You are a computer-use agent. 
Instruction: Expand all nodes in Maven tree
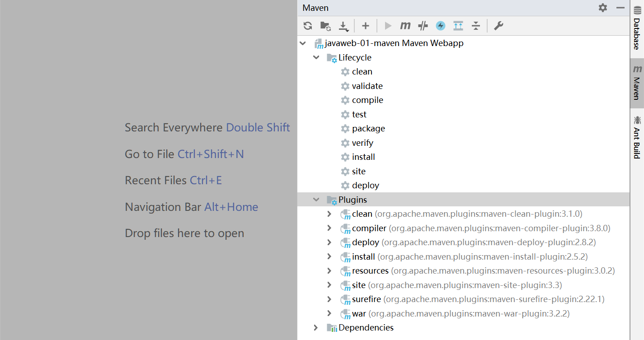click(458, 26)
